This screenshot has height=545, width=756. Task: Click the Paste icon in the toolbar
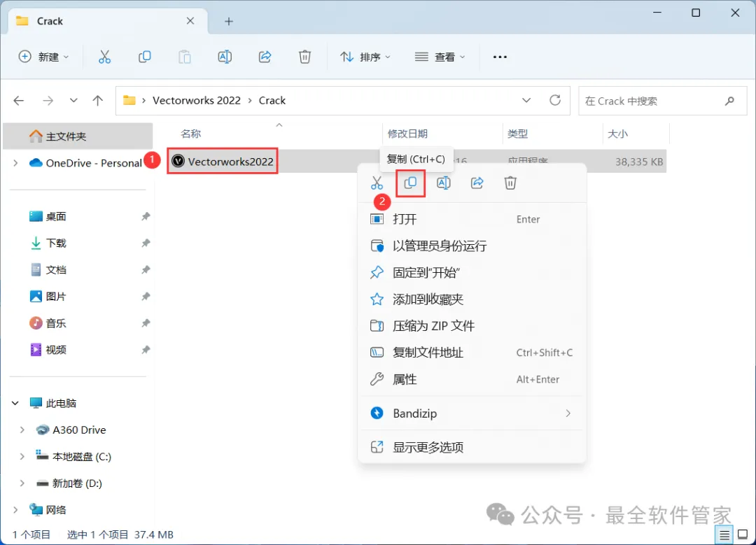point(185,57)
